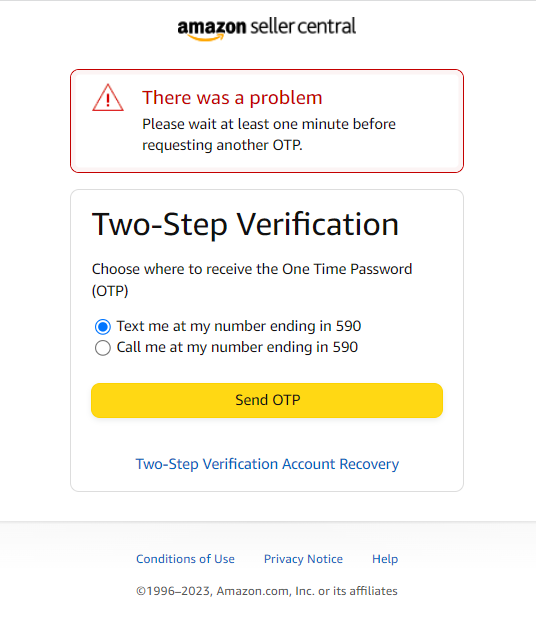536x632 pixels.
Task: Click the 'seller central' wordmark text
Action: (x=303, y=26)
